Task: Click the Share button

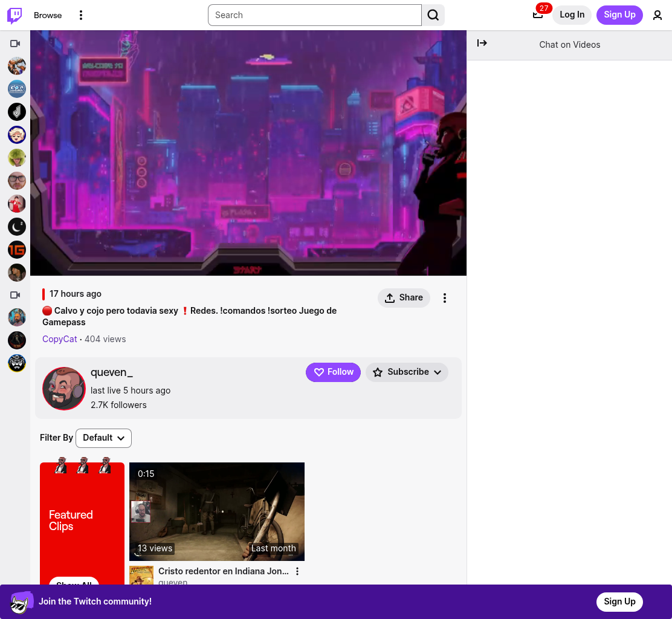Action: pos(404,297)
